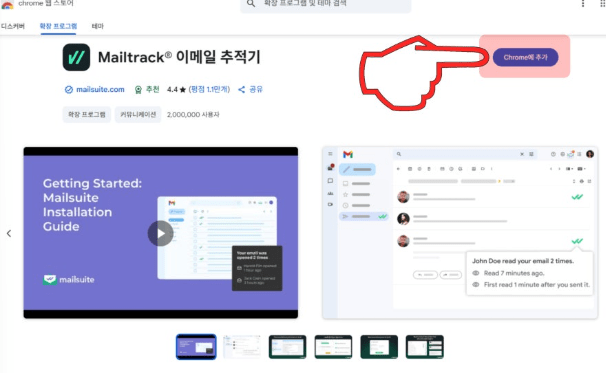Image resolution: width=606 pixels, height=373 pixels.
Task: Click the Mailtrack extension logo icon
Action: pos(76,57)
